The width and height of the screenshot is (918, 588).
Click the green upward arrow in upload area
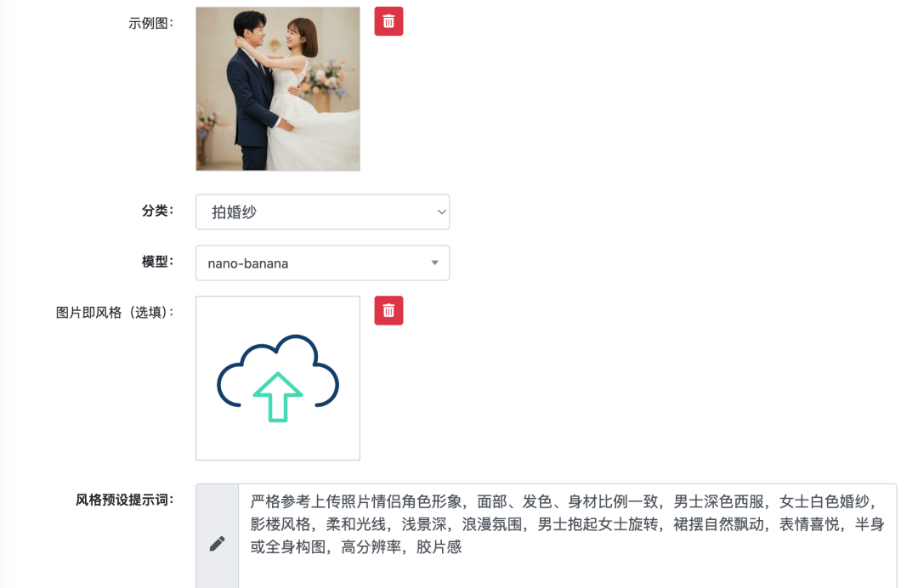coord(278,397)
